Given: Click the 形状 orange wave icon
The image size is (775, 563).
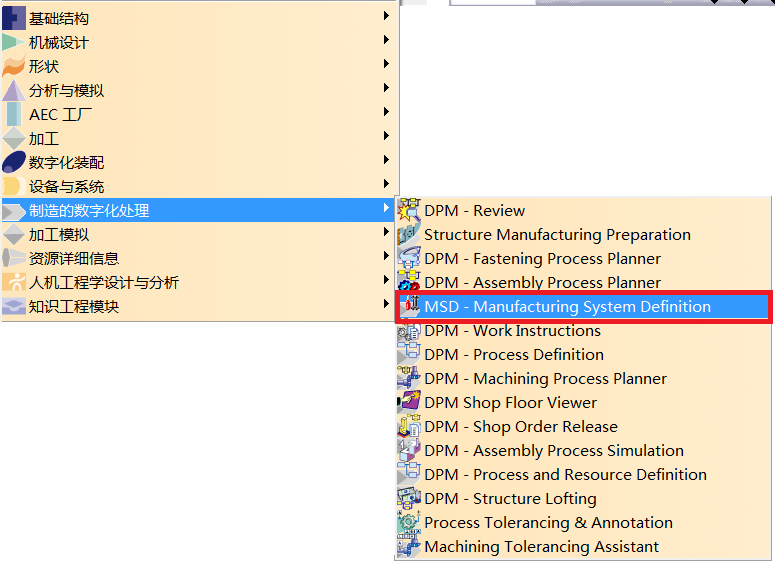Looking at the screenshot, I should point(13,66).
